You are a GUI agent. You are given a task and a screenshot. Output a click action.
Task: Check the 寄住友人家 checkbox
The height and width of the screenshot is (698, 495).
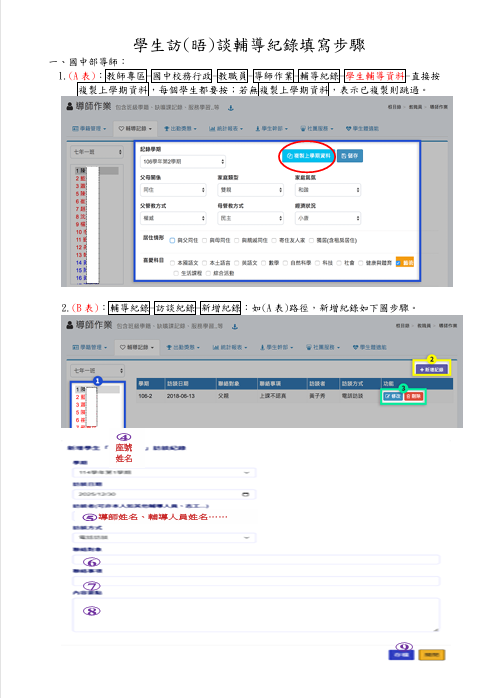274,240
